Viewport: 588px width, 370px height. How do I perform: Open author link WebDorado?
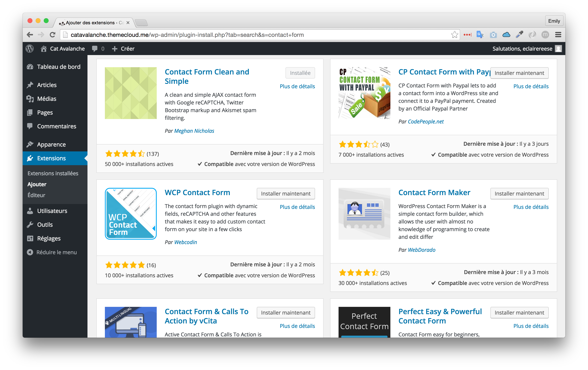coord(422,250)
